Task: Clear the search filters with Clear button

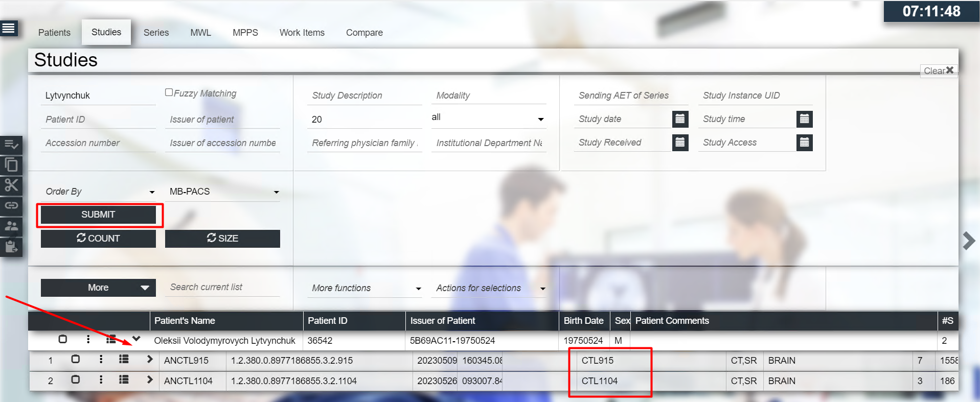Action: pos(938,70)
